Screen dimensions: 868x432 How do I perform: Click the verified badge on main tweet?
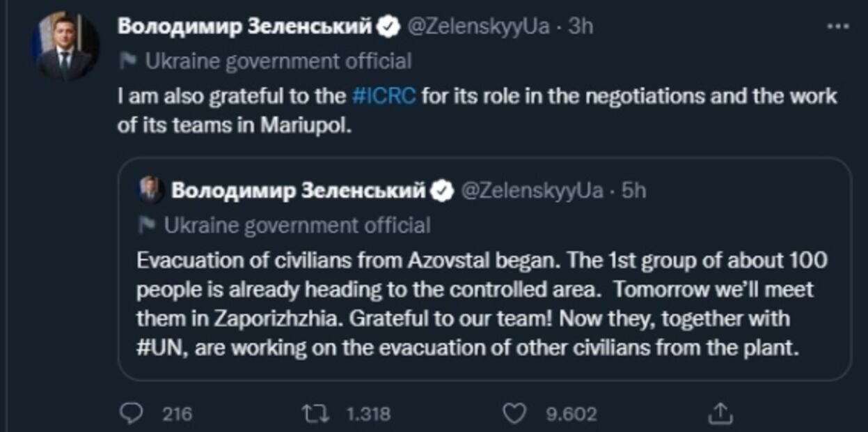[388, 27]
